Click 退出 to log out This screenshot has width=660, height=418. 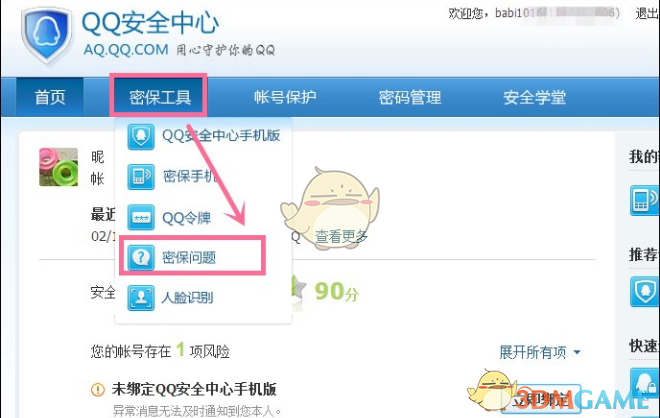pyautogui.click(x=647, y=13)
